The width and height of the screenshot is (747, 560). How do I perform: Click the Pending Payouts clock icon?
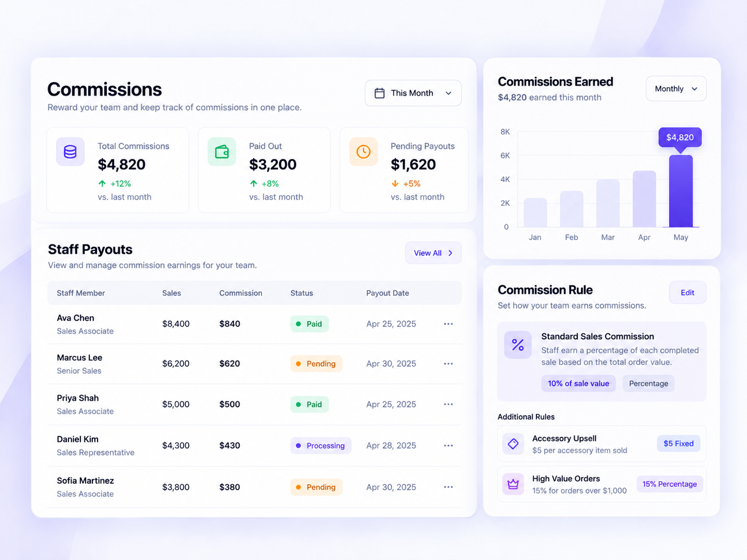pyautogui.click(x=364, y=152)
